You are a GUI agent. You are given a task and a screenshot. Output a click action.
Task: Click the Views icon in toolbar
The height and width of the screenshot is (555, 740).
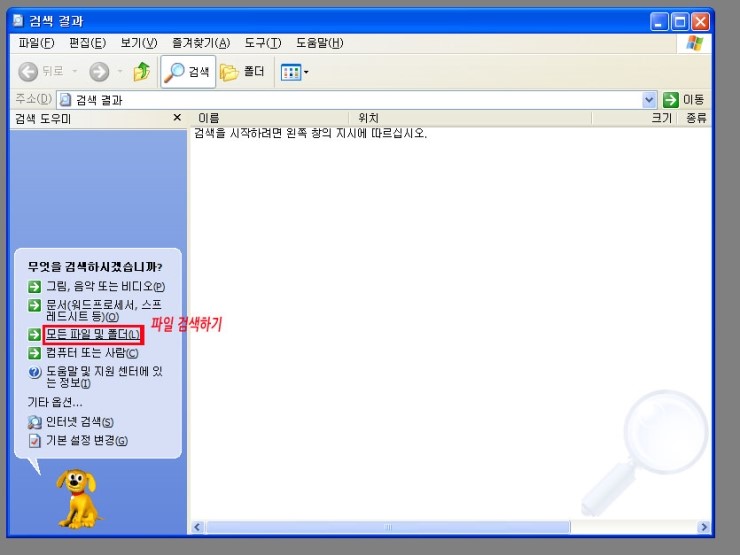click(290, 72)
